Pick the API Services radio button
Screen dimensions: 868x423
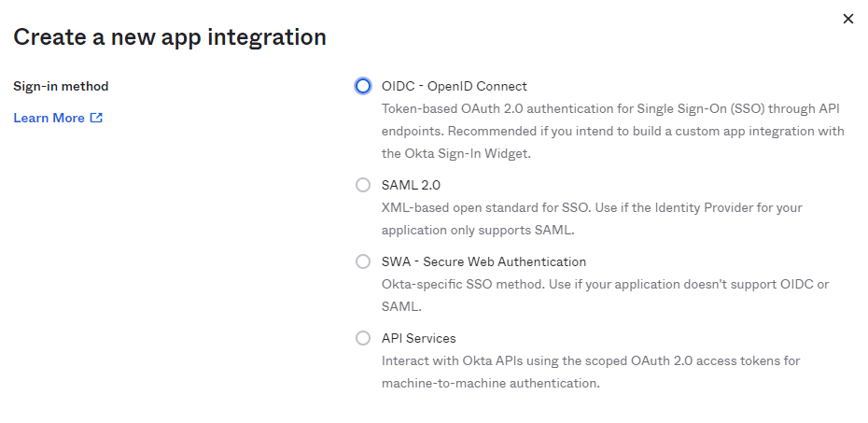coord(363,338)
